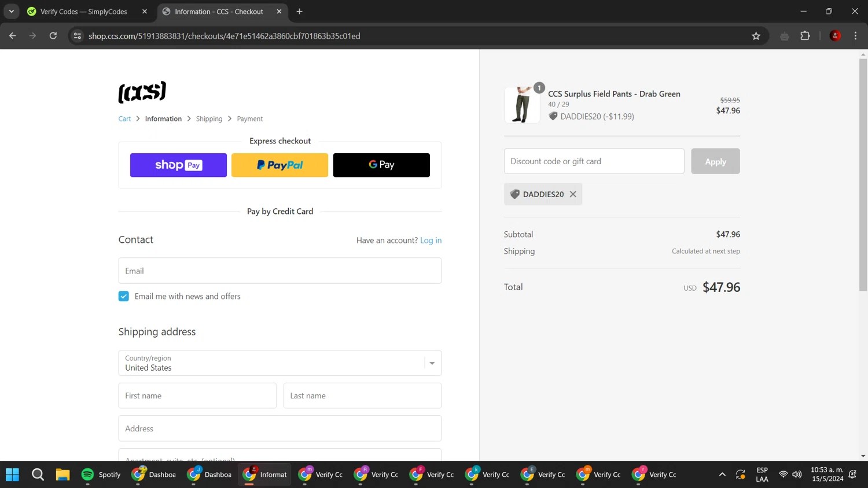Open the volume control in tray
The height and width of the screenshot is (488, 868).
point(797,475)
